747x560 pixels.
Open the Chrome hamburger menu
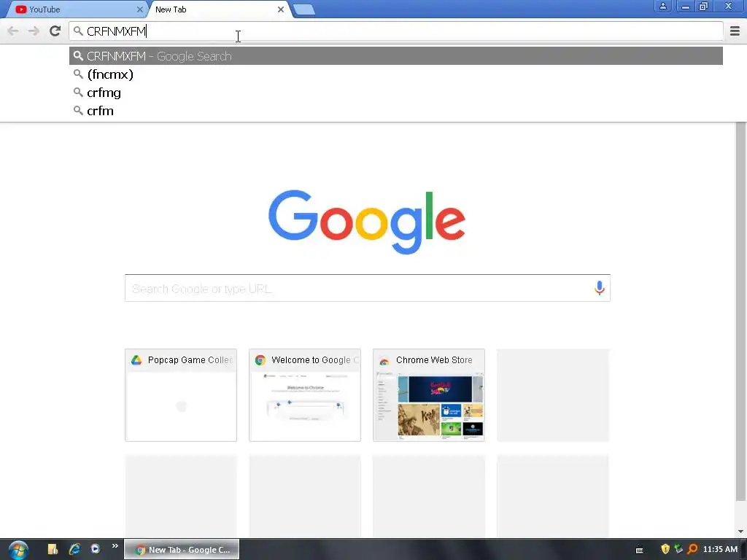(x=735, y=31)
